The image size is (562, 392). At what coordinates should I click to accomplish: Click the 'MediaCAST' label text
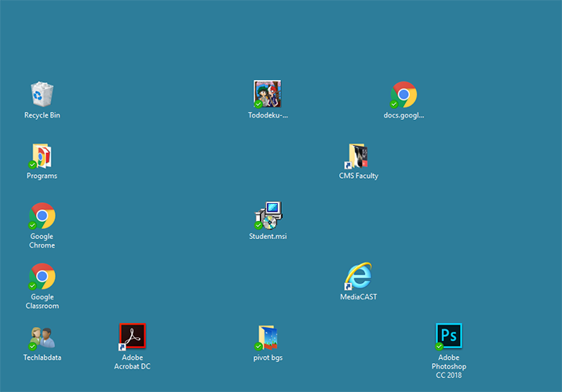[359, 297]
